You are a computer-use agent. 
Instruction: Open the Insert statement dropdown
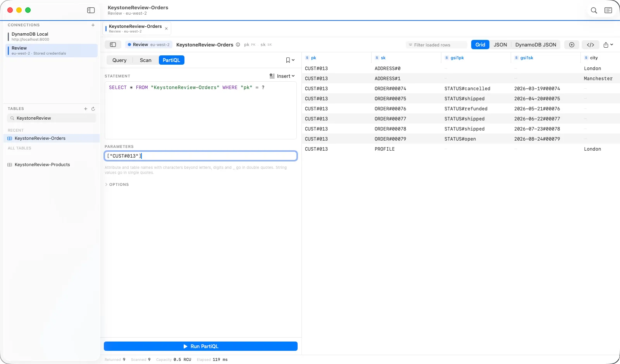282,76
